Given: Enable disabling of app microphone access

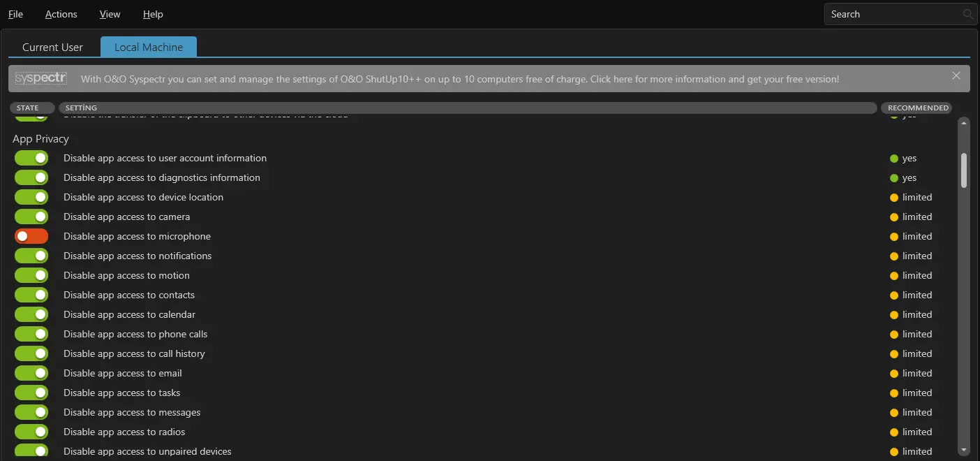Looking at the screenshot, I should [x=31, y=236].
